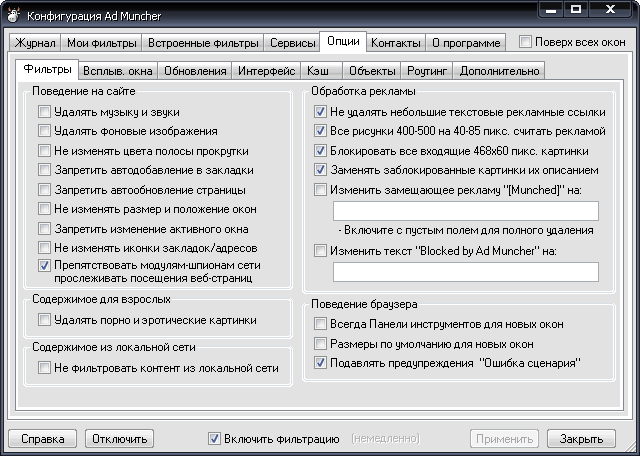Switch to the Всплыв. окна sub-tab

118,71
